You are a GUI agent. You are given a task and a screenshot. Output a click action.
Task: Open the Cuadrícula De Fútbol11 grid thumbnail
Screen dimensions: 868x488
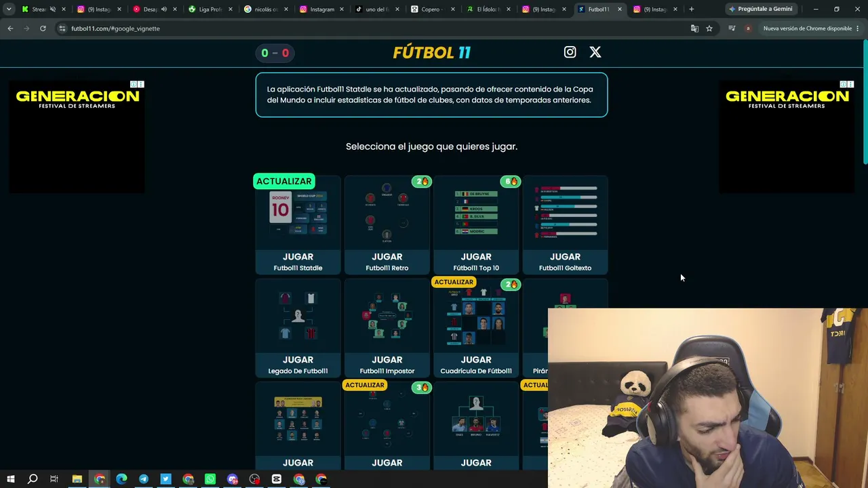[476, 317]
